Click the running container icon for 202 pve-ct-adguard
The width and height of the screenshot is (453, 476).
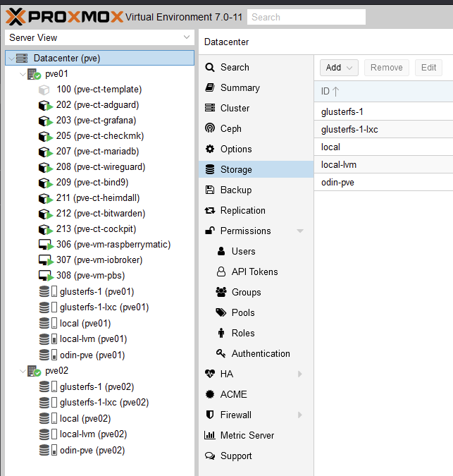46,105
